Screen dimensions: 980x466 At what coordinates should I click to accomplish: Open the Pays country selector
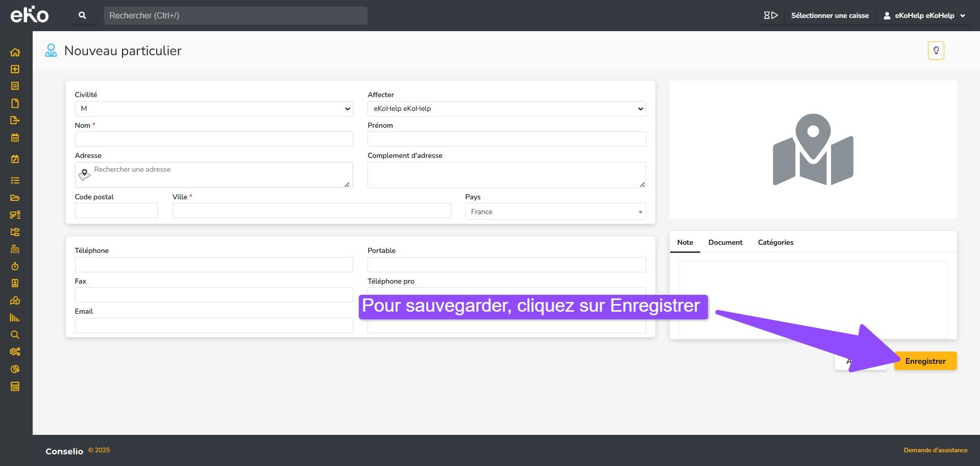coord(555,212)
